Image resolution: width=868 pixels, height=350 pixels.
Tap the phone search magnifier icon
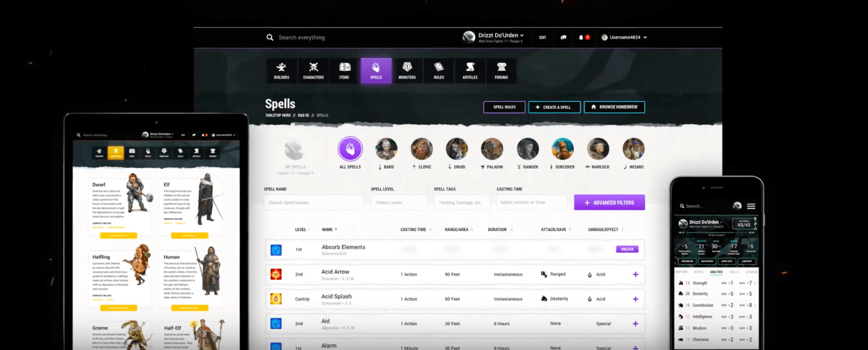pyautogui.click(x=682, y=206)
